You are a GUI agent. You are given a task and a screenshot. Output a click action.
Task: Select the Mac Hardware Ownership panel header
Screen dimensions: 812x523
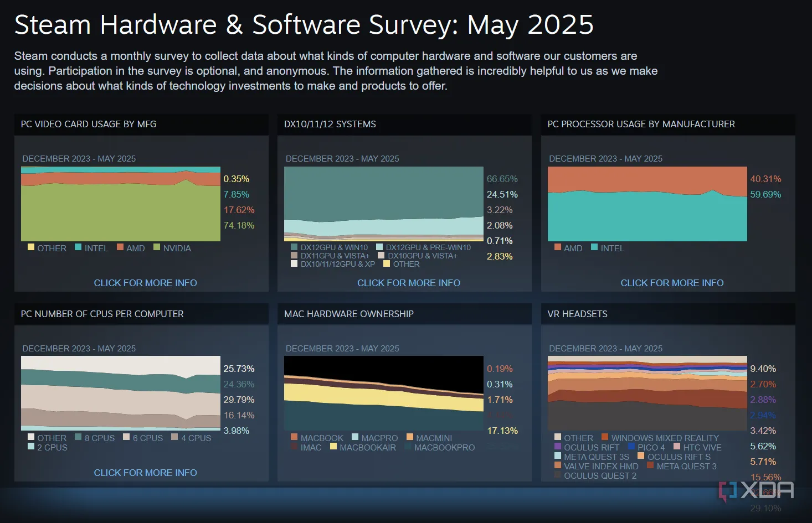tap(348, 314)
